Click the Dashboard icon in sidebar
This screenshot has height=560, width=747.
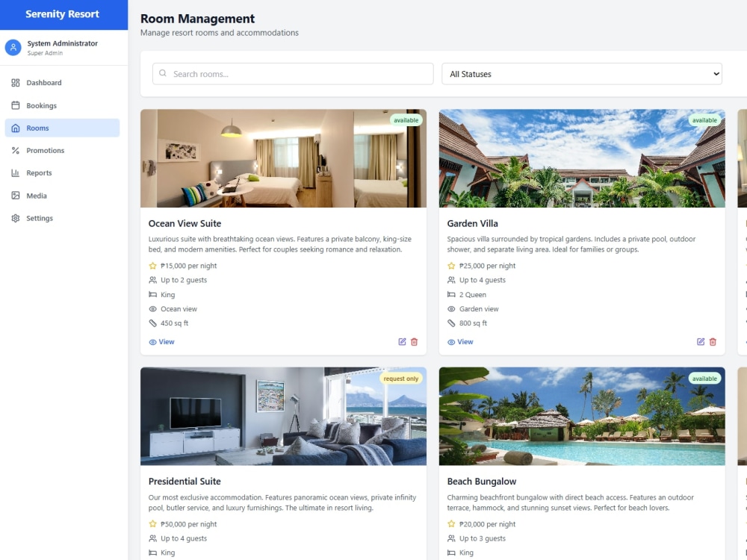(x=15, y=83)
